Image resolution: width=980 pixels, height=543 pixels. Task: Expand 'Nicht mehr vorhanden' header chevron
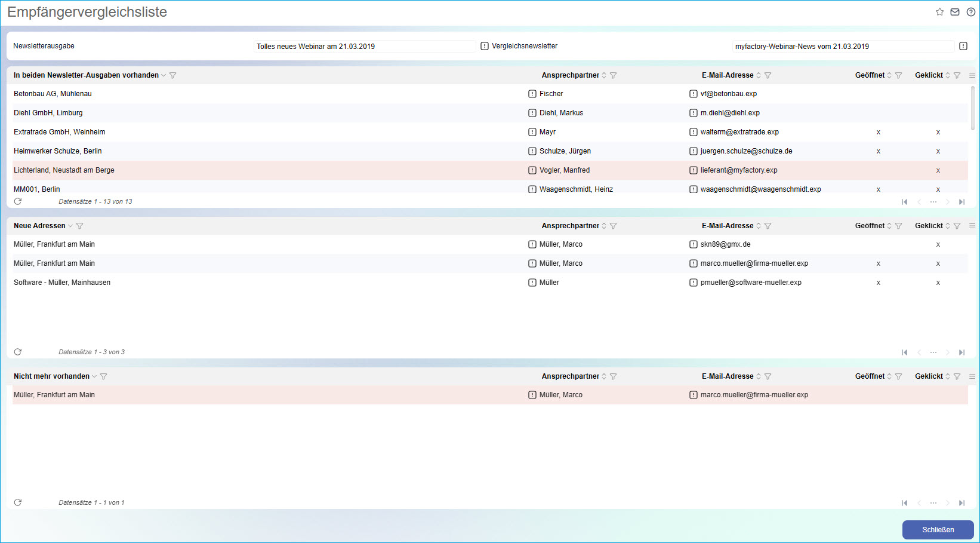(x=94, y=376)
